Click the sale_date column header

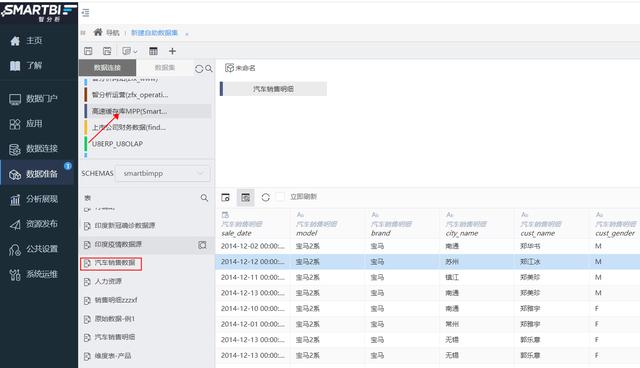click(236, 233)
